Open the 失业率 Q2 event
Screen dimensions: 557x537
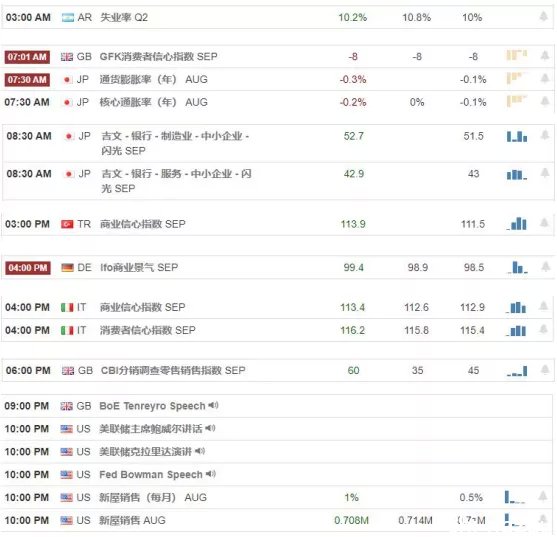[124, 17]
